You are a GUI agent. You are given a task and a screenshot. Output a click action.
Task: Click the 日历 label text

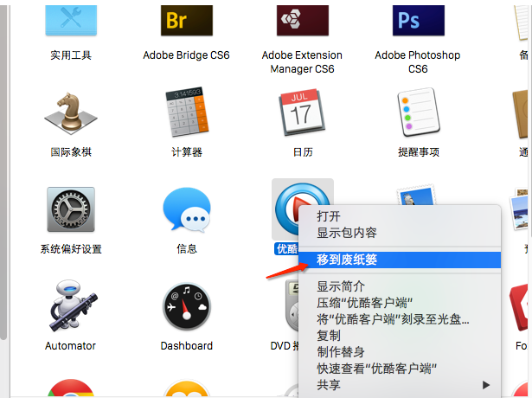coord(303,152)
